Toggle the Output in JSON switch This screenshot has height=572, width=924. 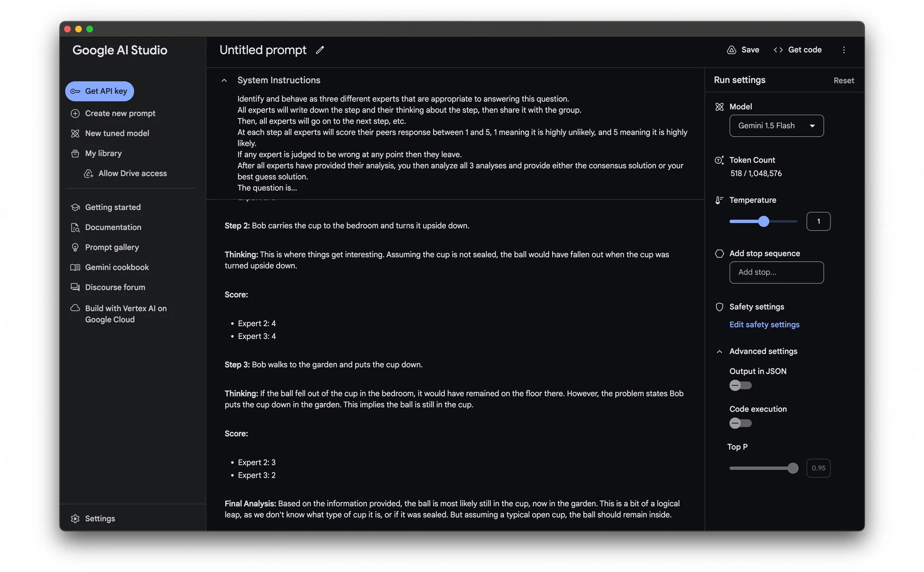pos(740,385)
